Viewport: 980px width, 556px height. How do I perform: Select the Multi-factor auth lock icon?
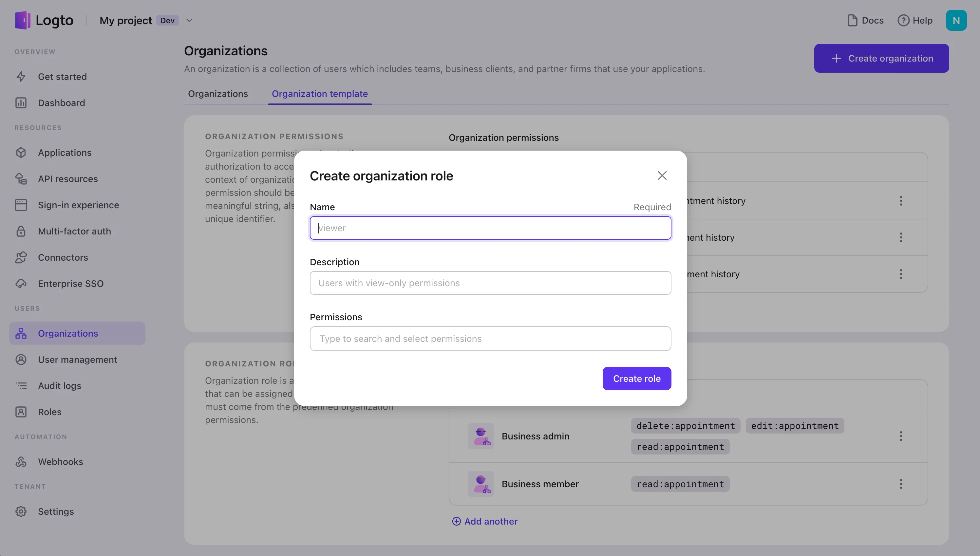(x=21, y=231)
